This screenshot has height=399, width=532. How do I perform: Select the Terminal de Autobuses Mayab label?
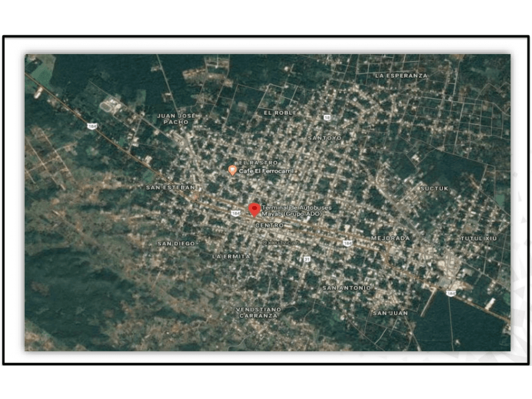(297, 210)
